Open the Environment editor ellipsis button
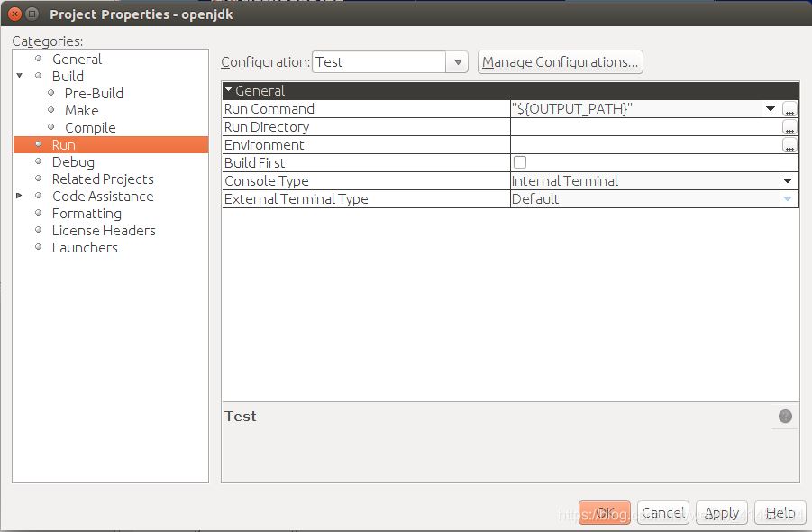This screenshot has width=812, height=532. pos(789,145)
